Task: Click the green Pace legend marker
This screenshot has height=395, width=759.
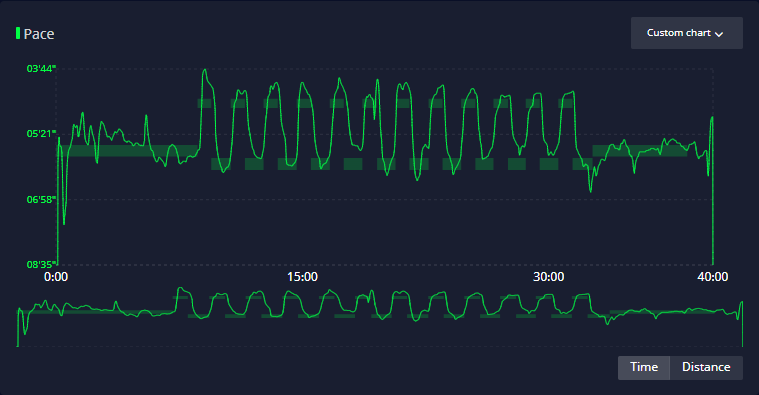Action: coord(18,33)
